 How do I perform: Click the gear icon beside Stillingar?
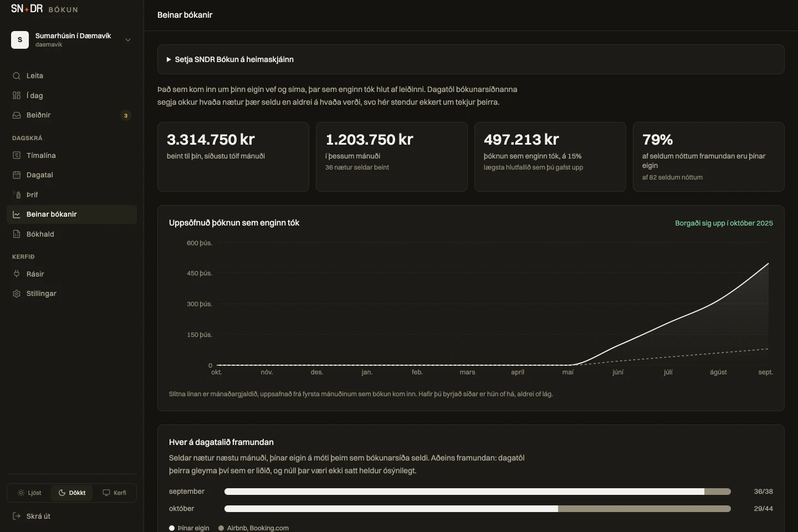tap(17, 294)
